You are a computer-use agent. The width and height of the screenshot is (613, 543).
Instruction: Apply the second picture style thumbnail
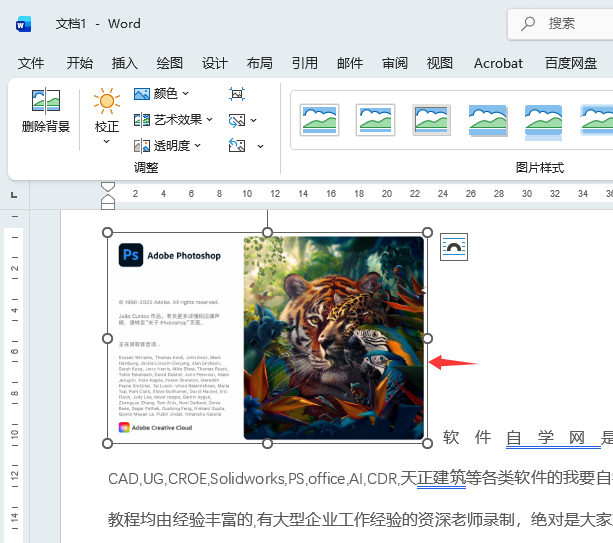375,120
